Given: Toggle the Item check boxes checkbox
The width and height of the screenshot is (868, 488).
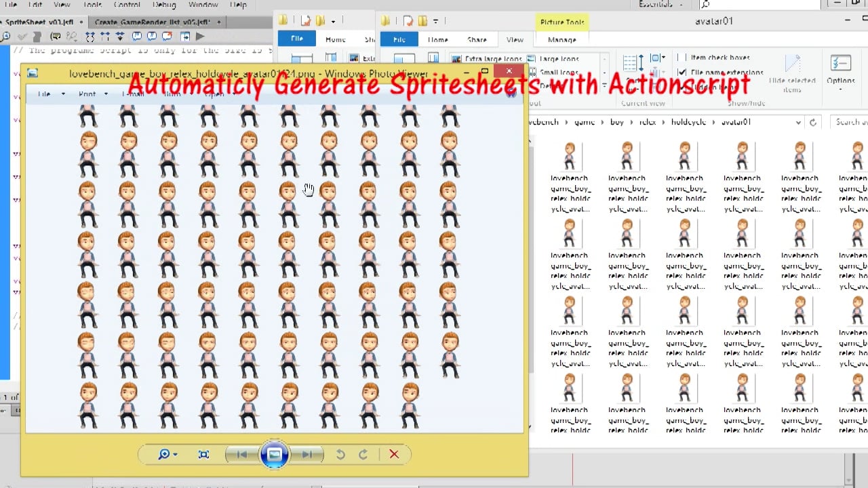Looking at the screenshot, I should pyautogui.click(x=682, y=58).
